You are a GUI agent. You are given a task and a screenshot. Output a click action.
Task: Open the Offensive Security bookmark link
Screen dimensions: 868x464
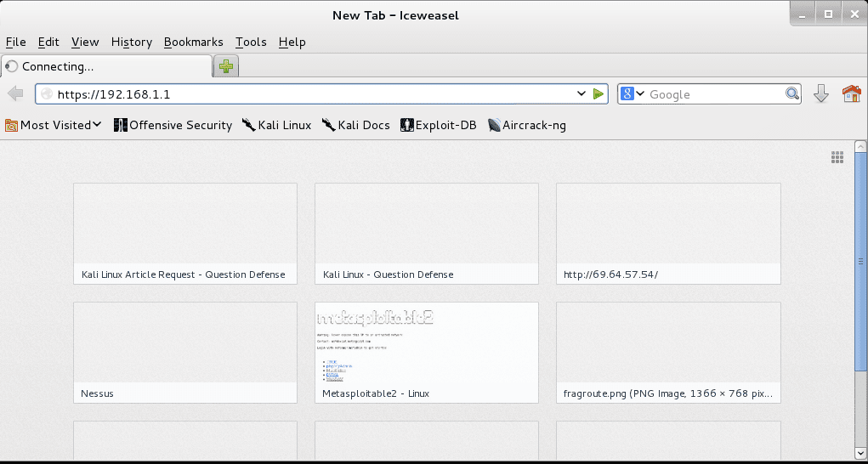(173, 125)
